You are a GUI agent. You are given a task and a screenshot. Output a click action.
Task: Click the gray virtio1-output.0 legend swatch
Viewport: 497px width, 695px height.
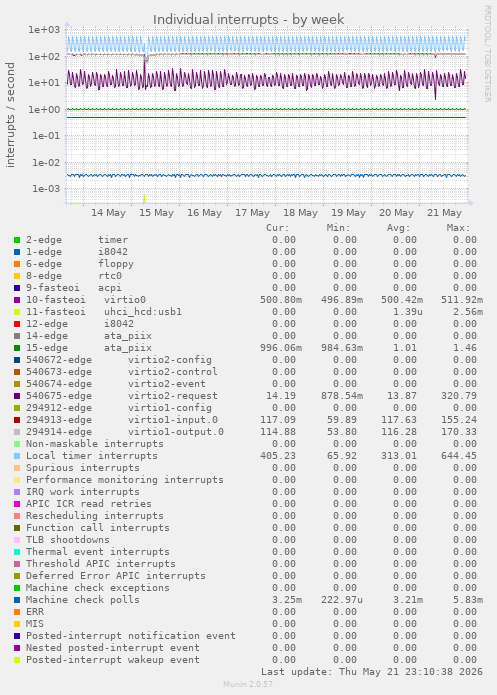[x=17, y=432]
